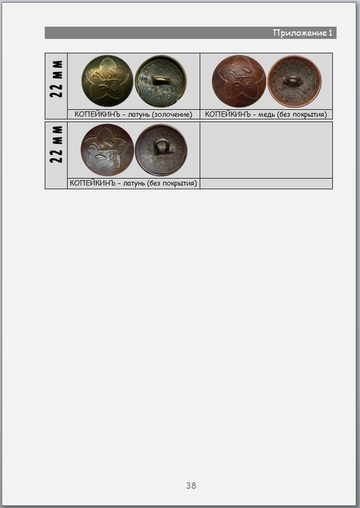Screen dimensions: 360x508
Task: Select the copper button reverse image
Action: pyautogui.click(x=295, y=81)
